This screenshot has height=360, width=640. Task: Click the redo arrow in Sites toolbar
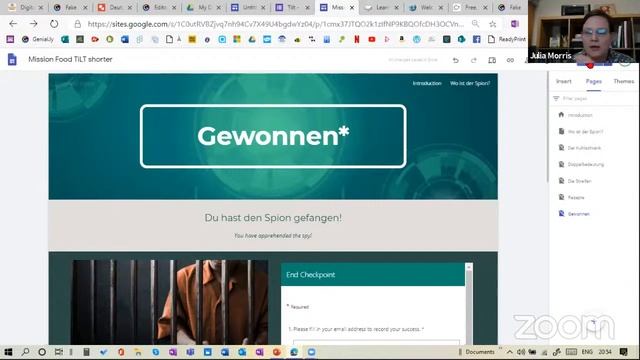473,60
